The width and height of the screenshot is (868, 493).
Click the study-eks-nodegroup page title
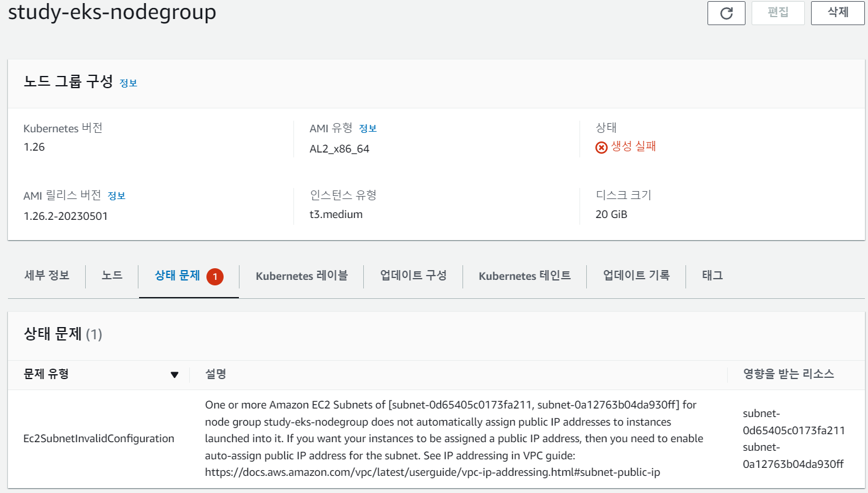[x=112, y=12]
